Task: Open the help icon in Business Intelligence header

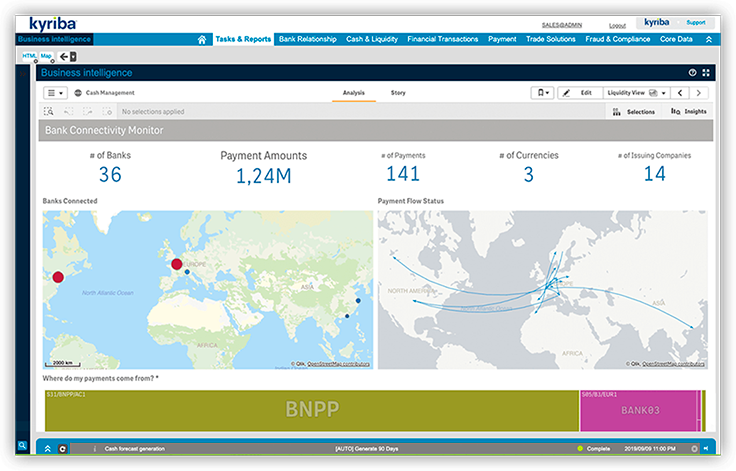Action: pyautogui.click(x=692, y=73)
